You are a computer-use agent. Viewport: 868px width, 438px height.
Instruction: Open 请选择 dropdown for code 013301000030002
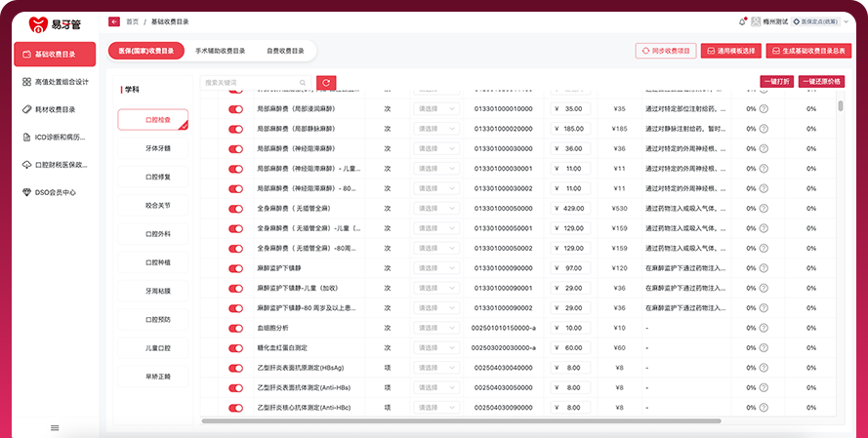click(436, 188)
